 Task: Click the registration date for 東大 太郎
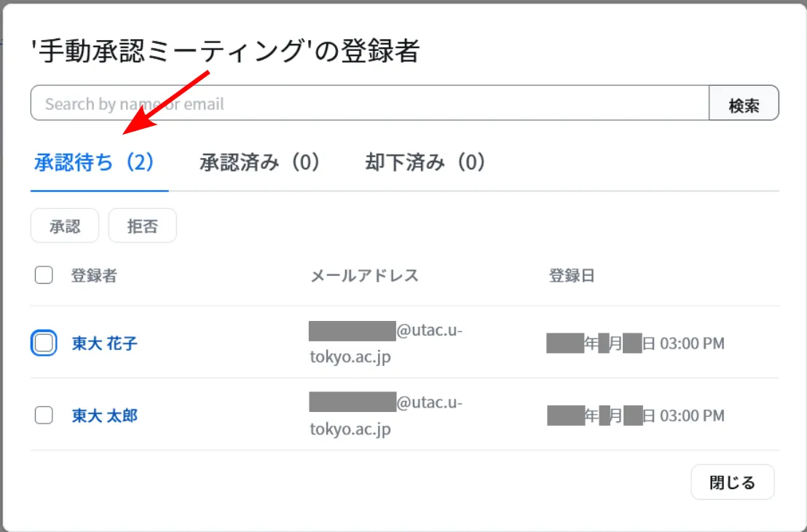[635, 416]
